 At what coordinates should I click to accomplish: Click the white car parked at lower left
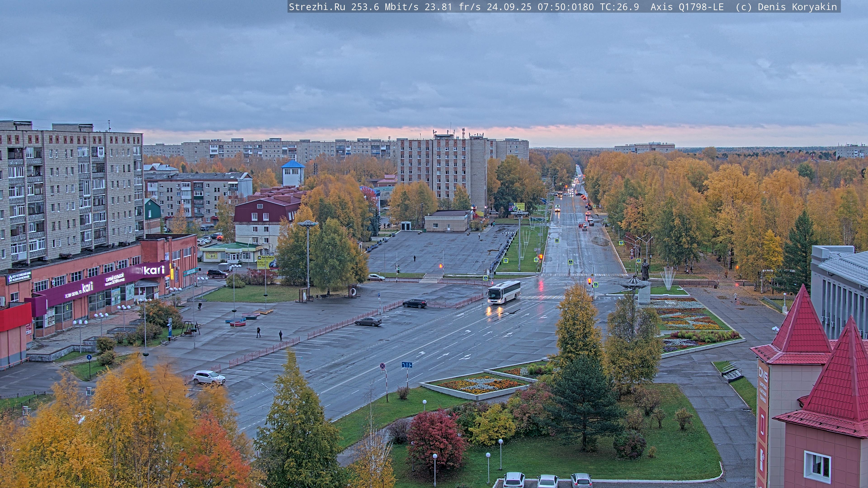[209, 377]
